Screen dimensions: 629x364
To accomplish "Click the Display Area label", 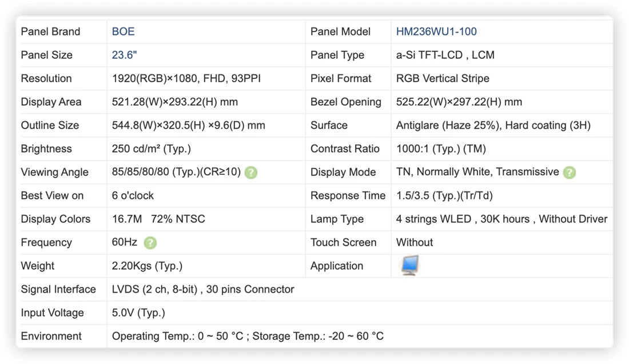I will pyautogui.click(x=51, y=102).
